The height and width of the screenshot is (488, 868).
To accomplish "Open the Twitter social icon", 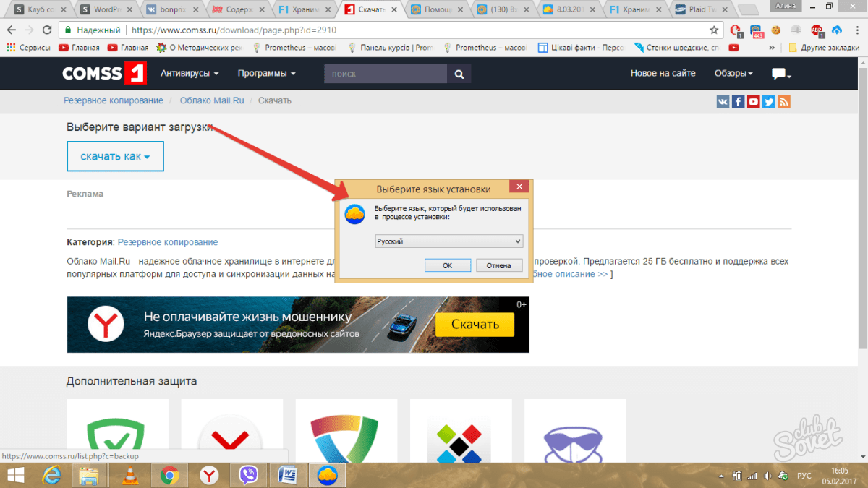I will pos(768,102).
